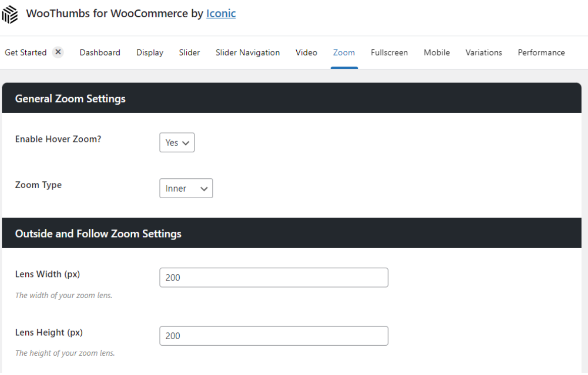Go to the Display tab
The width and height of the screenshot is (588, 375).
(149, 52)
